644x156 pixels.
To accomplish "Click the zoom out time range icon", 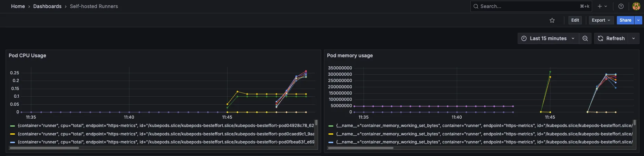I will click(585, 38).
